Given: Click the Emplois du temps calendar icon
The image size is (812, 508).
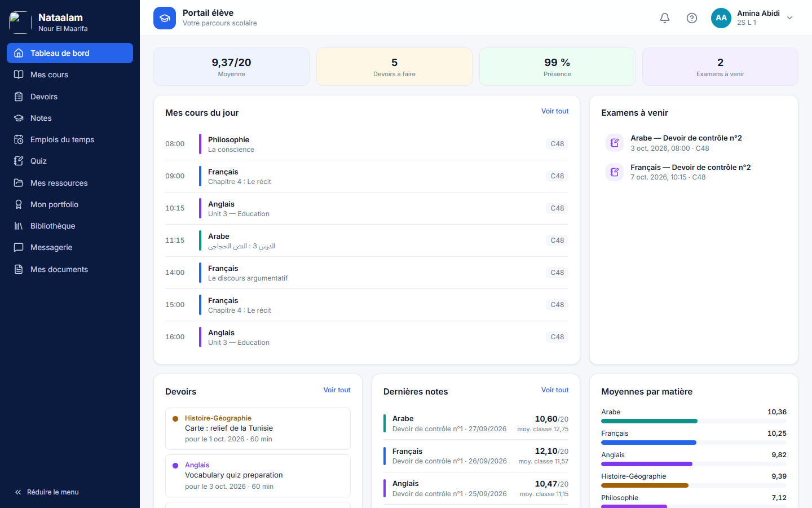Looking at the screenshot, I should (x=19, y=139).
